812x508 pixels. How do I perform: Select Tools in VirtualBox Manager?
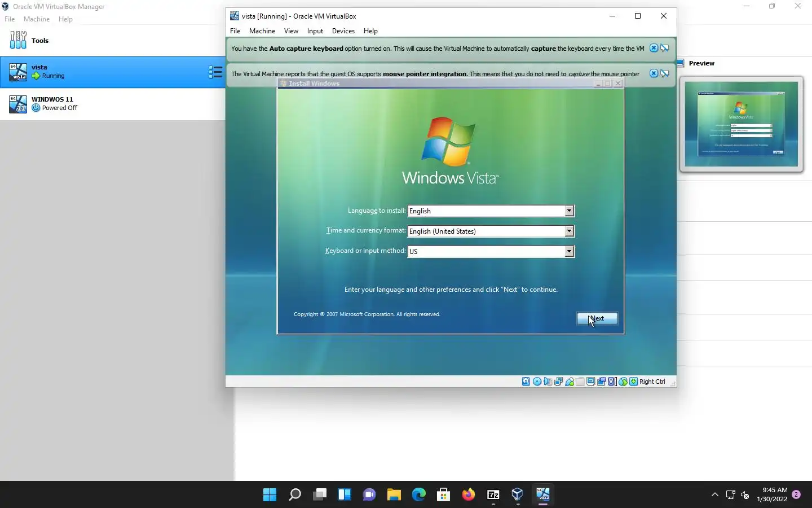(x=113, y=40)
